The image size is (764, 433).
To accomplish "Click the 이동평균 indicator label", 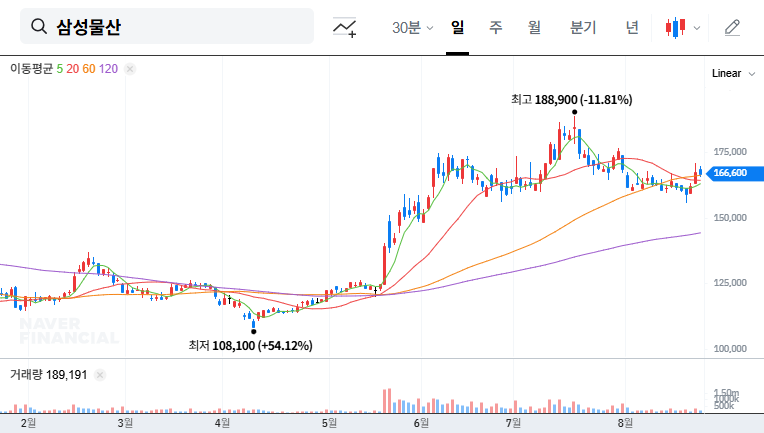I will tap(31, 69).
